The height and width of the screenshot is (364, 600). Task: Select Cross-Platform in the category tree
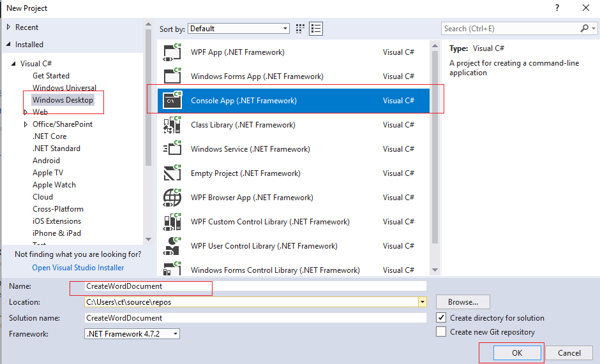click(58, 208)
